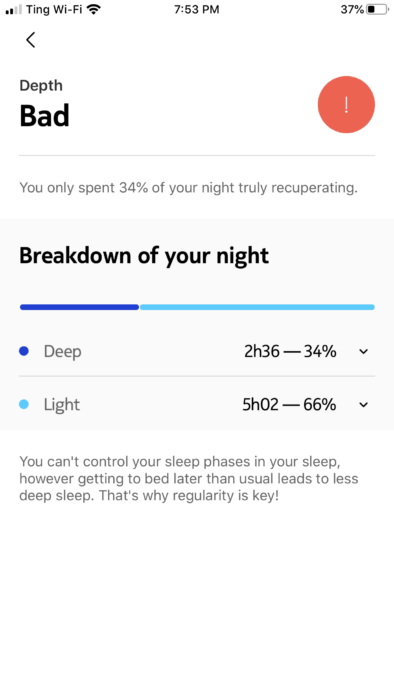
Task: Tap the red exclamation alert circle
Action: [346, 104]
